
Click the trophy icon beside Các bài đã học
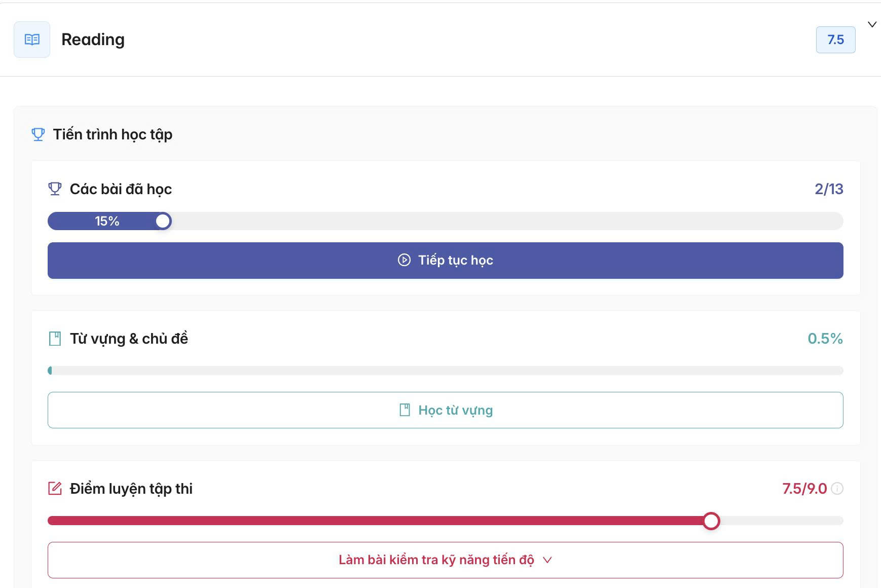pyautogui.click(x=55, y=189)
